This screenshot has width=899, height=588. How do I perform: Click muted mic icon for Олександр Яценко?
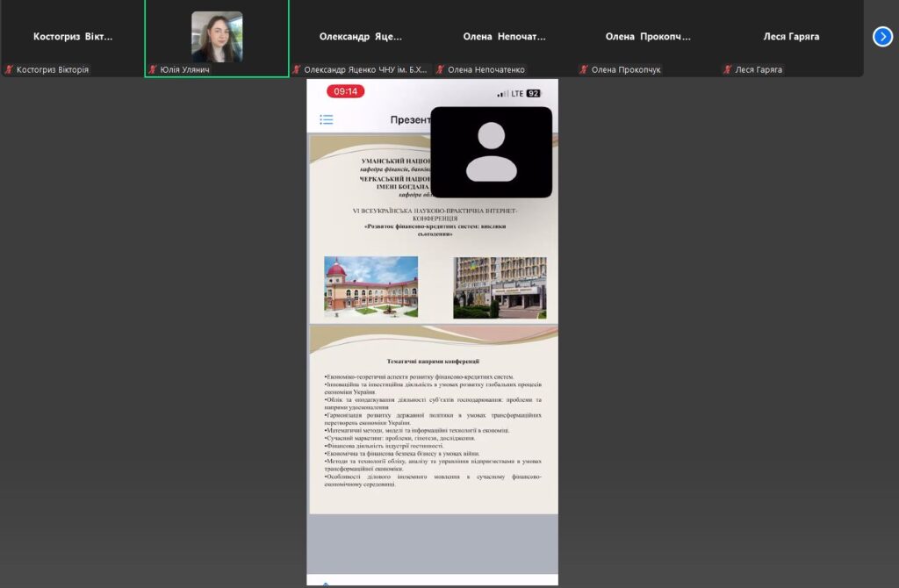point(297,69)
